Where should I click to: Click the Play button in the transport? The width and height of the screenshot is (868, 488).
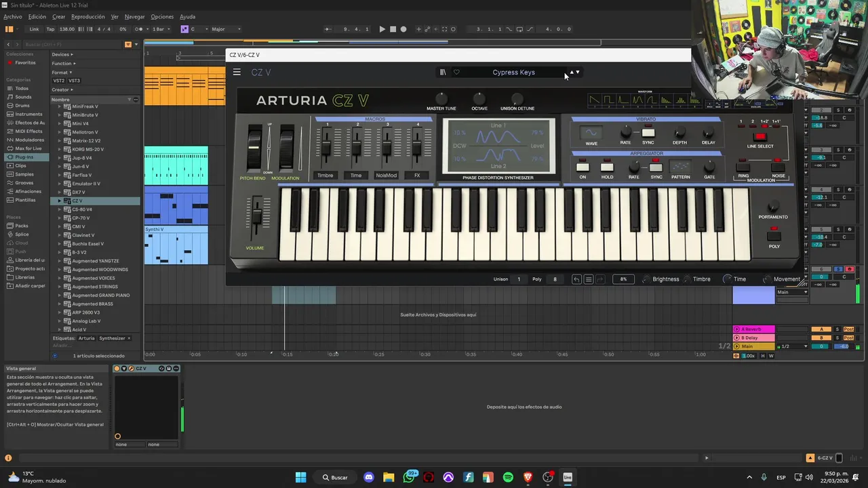point(382,29)
